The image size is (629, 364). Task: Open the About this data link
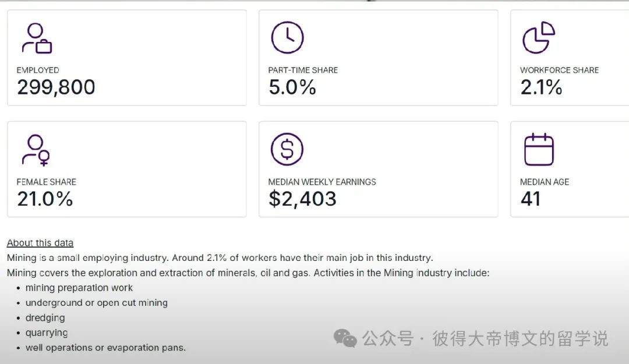point(40,243)
